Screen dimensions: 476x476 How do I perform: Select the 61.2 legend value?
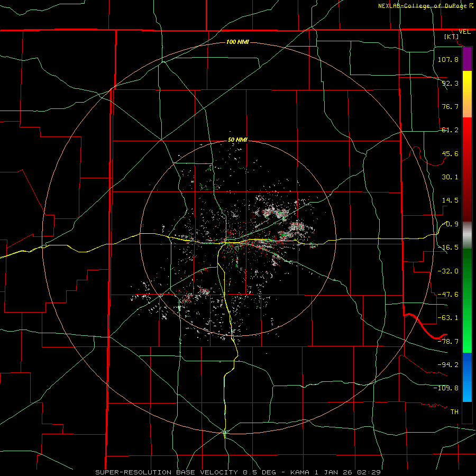[x=450, y=130]
